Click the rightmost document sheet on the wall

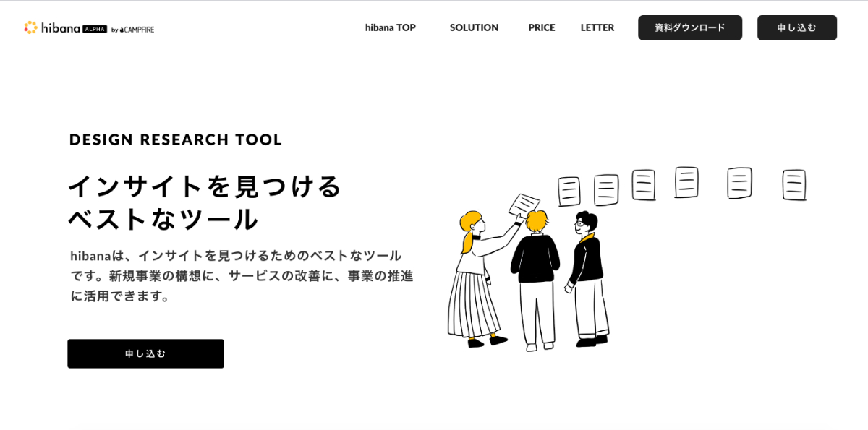[794, 184]
